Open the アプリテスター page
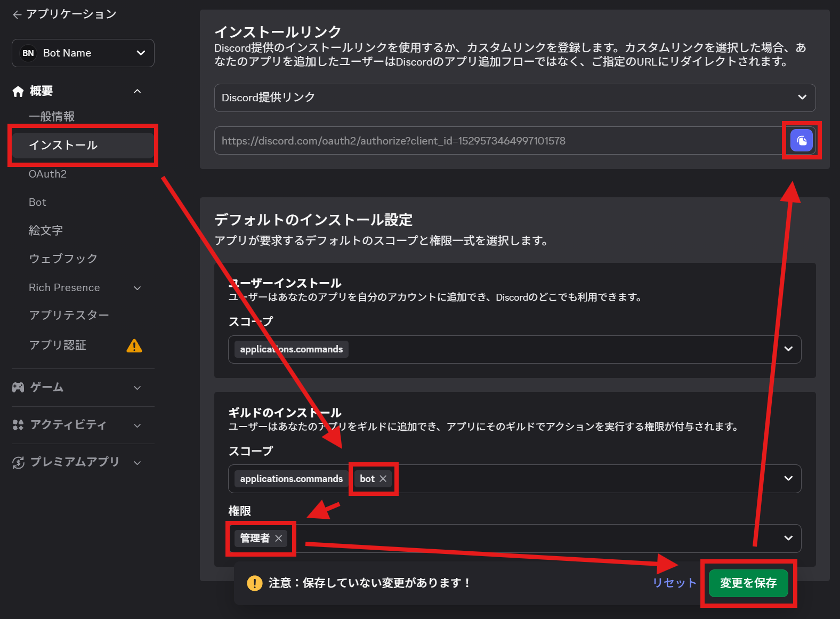 69,315
